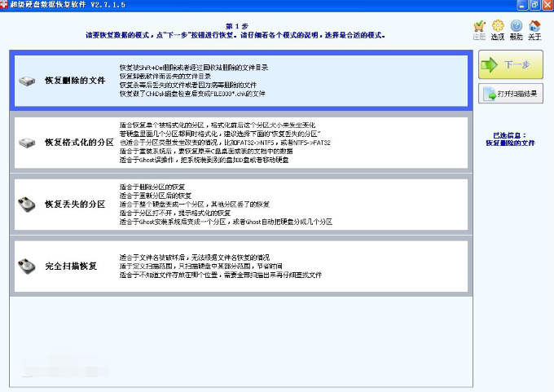Click the hard disk icon beside 完全扫描恢复
Image resolution: width=554 pixels, height=392 pixels.
point(27,266)
